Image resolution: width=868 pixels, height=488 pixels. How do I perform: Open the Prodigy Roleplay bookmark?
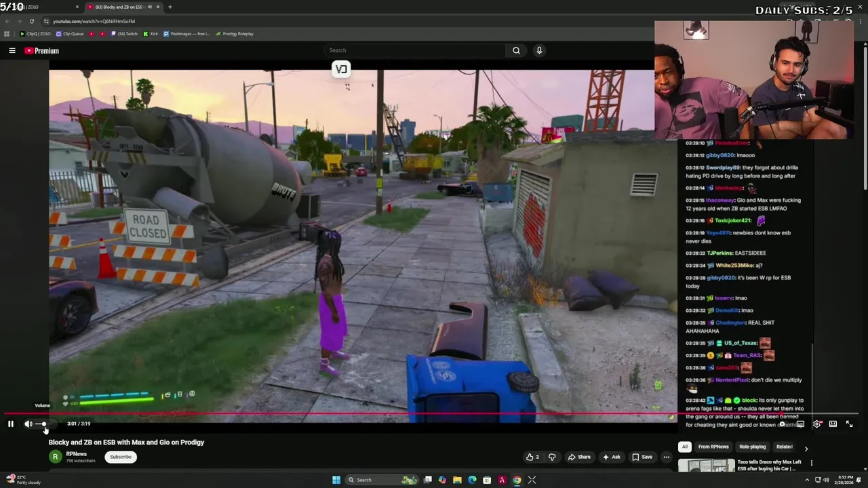click(x=234, y=34)
